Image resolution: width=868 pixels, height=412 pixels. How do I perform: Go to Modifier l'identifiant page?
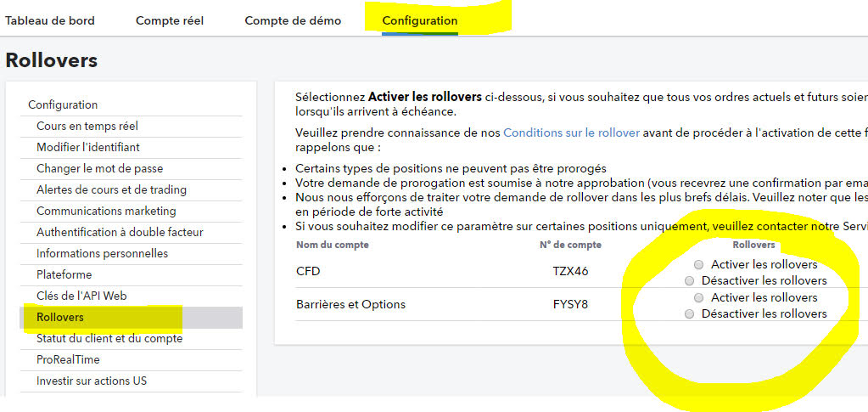click(94, 147)
